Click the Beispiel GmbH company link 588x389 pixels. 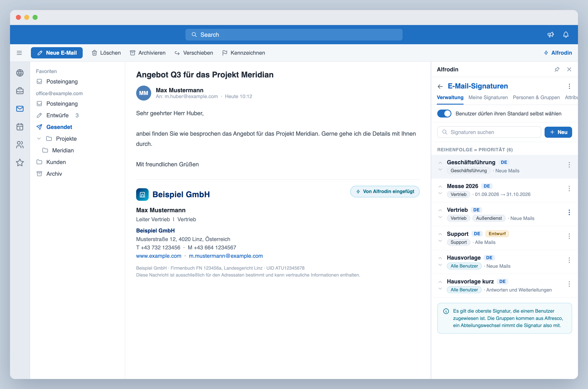(x=155, y=230)
